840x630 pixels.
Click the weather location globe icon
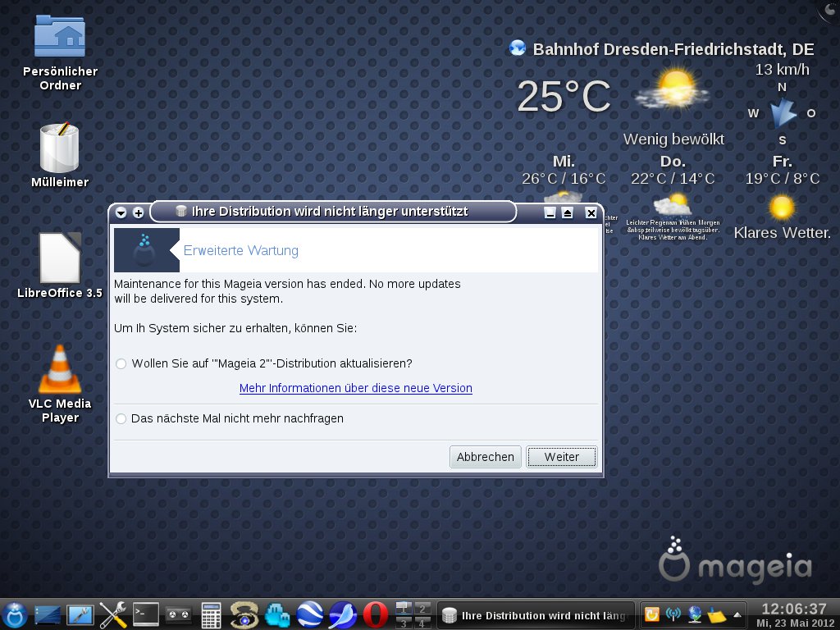point(518,48)
